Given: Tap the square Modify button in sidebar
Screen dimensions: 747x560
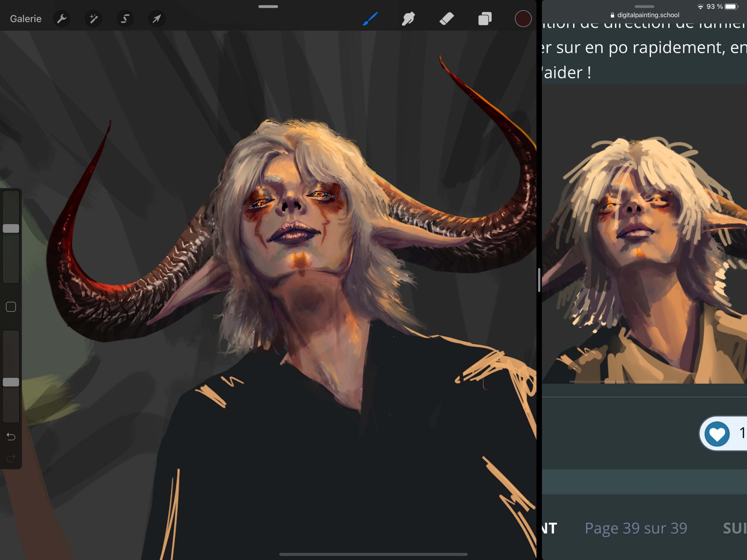Looking at the screenshot, I should pos(11,307).
